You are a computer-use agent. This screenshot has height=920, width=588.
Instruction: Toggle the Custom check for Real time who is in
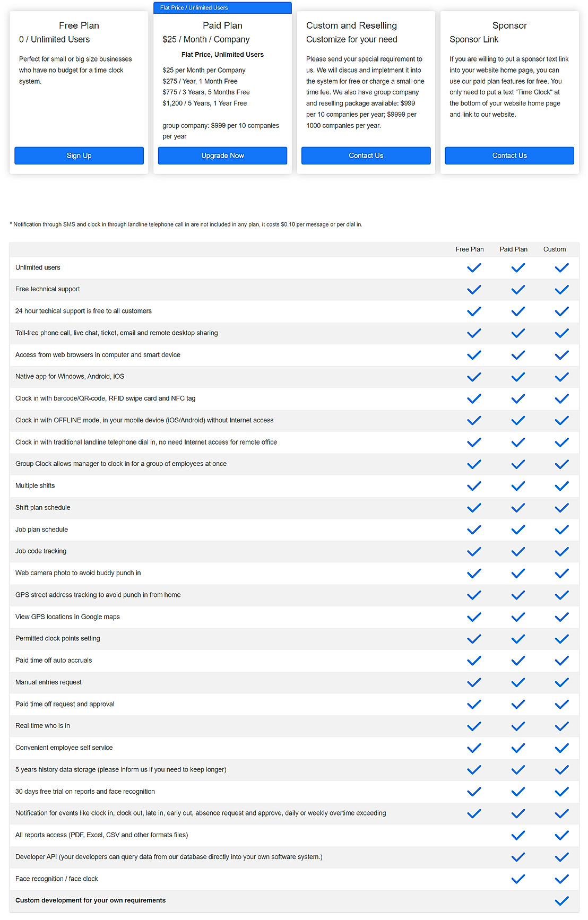point(561,725)
